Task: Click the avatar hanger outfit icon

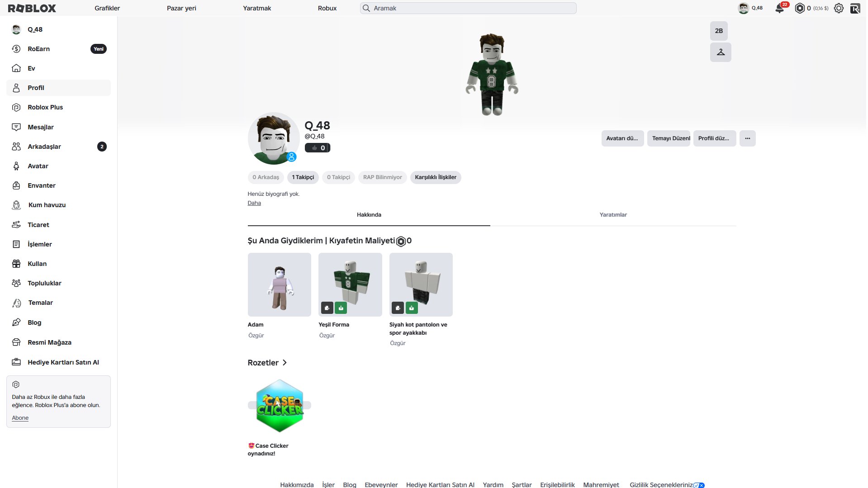Action: (x=721, y=52)
